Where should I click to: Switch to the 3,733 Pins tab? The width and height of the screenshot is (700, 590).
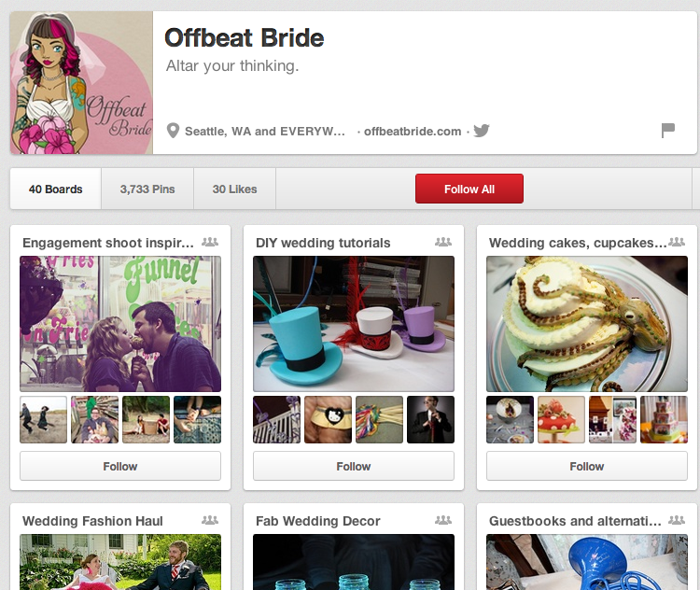(147, 189)
